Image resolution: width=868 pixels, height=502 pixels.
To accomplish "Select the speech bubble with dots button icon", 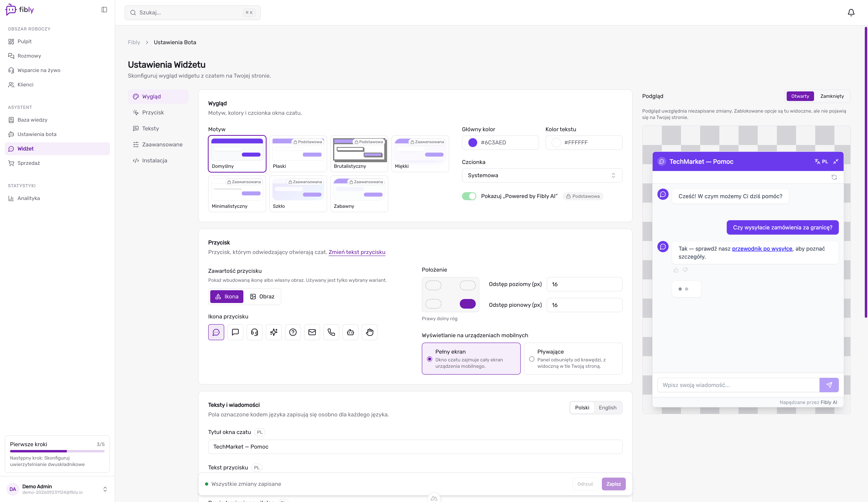I will tap(216, 332).
